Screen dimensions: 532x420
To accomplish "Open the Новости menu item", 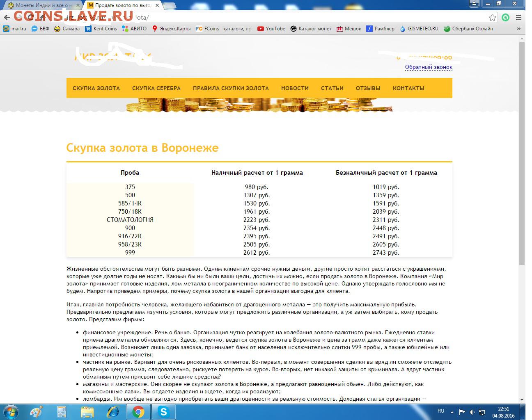I will [x=295, y=88].
